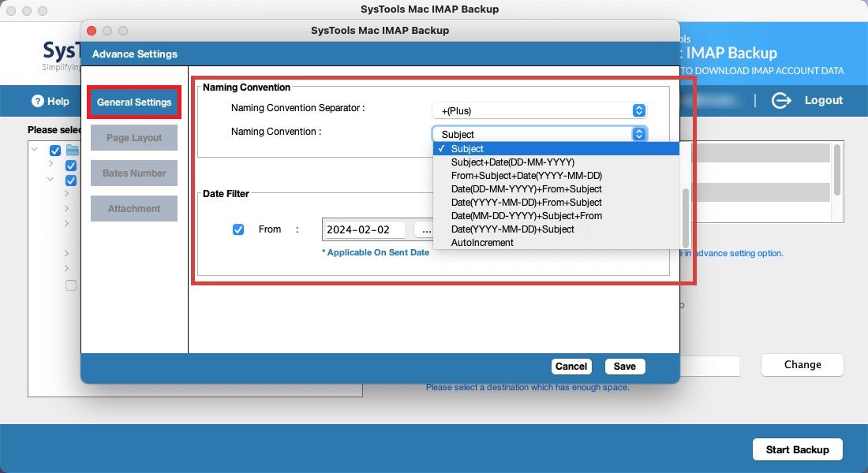Collapse the root folder tree node

click(35, 149)
